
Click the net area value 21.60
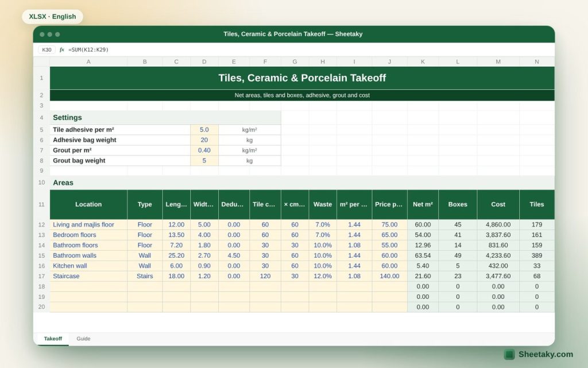(x=423, y=276)
